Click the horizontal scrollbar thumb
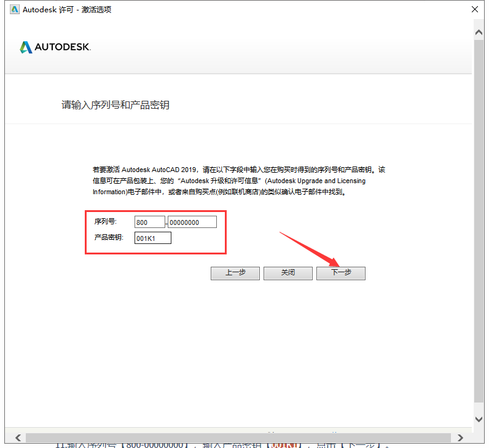The height and width of the screenshot is (448, 489). 238,438
